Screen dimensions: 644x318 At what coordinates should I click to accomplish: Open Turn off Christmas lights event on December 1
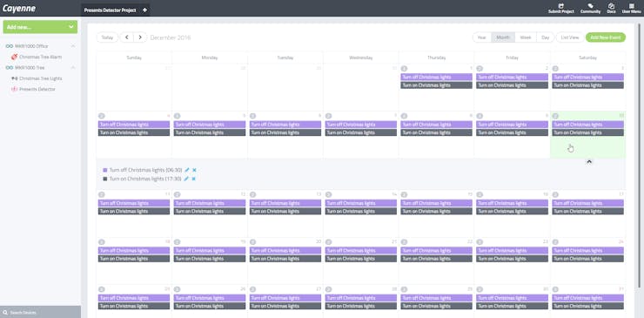[x=436, y=77]
